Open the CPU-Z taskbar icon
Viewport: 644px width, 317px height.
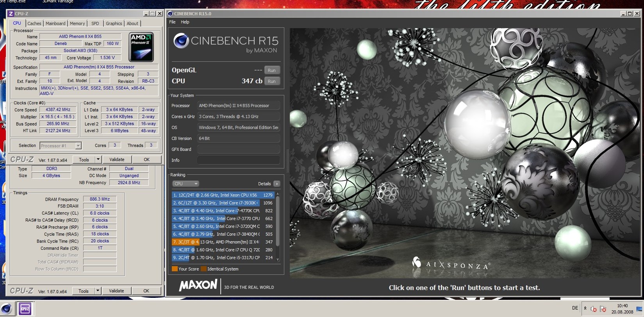pos(25,309)
